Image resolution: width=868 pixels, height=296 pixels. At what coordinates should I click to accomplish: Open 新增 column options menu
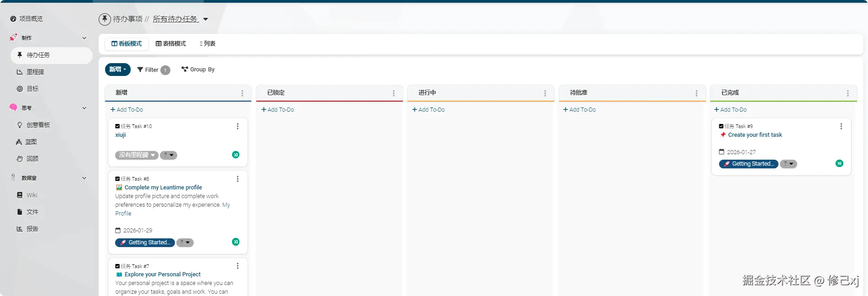(x=242, y=93)
